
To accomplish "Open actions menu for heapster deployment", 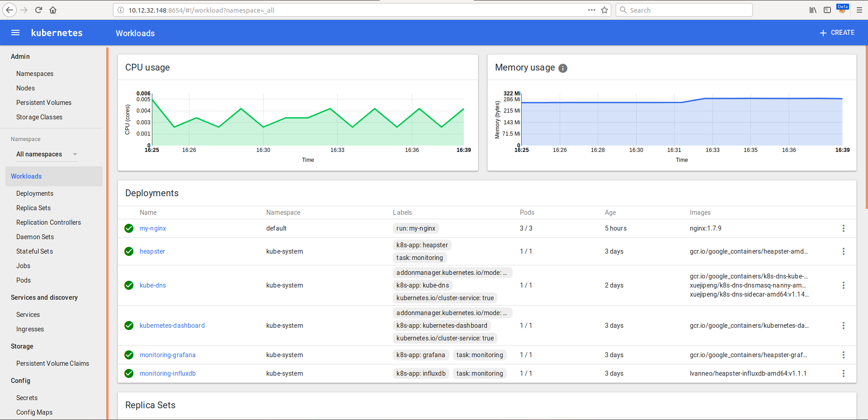I will (x=844, y=251).
